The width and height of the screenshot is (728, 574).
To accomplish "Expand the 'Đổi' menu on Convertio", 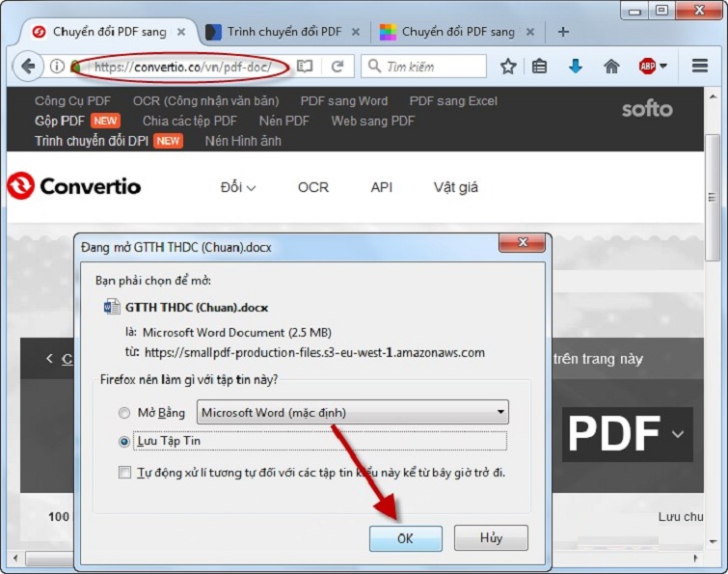I will click(x=238, y=187).
